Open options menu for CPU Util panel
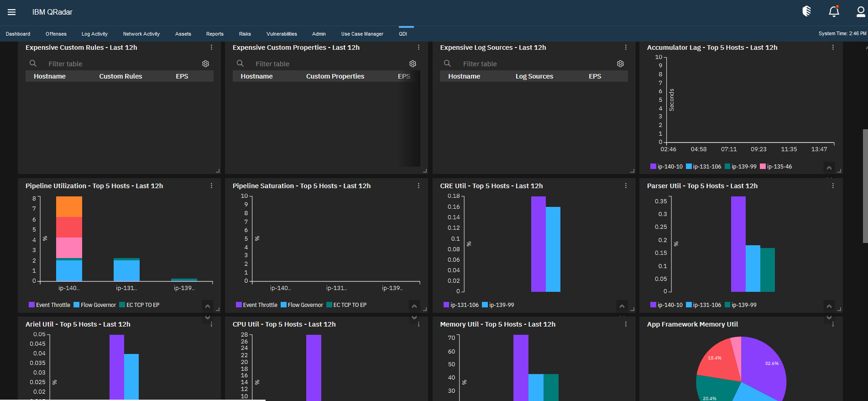 [418, 324]
